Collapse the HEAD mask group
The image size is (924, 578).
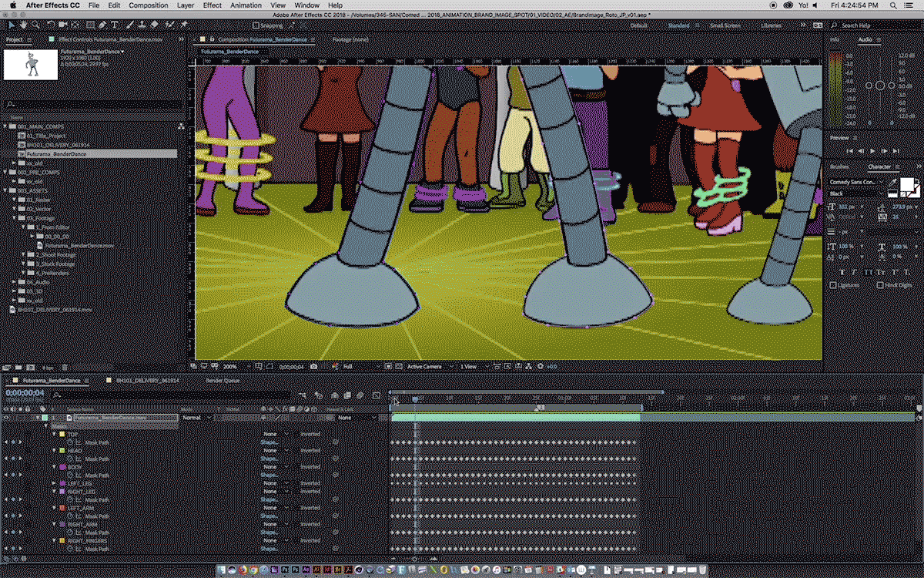tap(54, 450)
